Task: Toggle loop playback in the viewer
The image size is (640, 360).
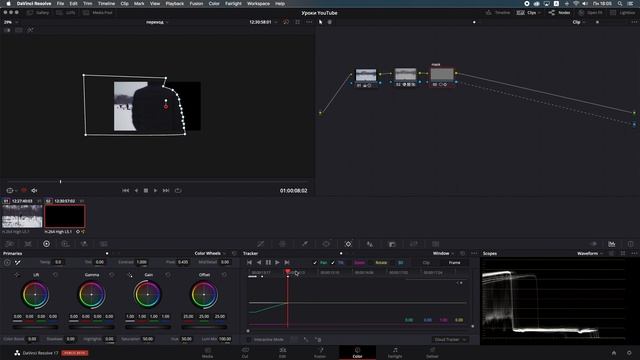Action: pyautogui.click(x=178, y=191)
